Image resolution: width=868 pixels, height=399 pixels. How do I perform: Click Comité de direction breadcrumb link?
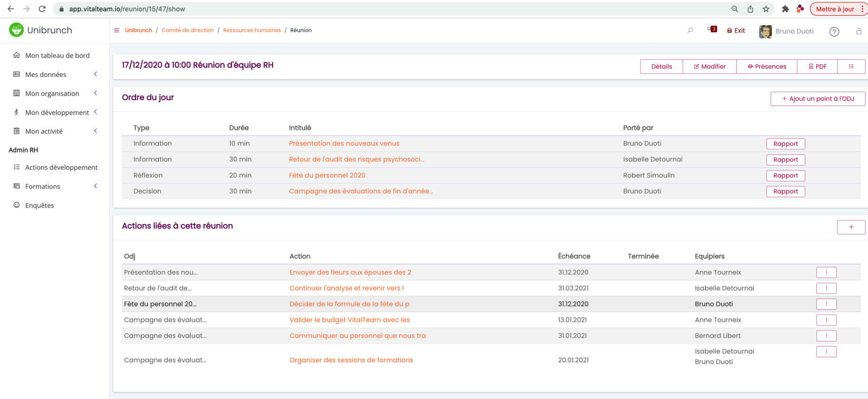pos(187,30)
